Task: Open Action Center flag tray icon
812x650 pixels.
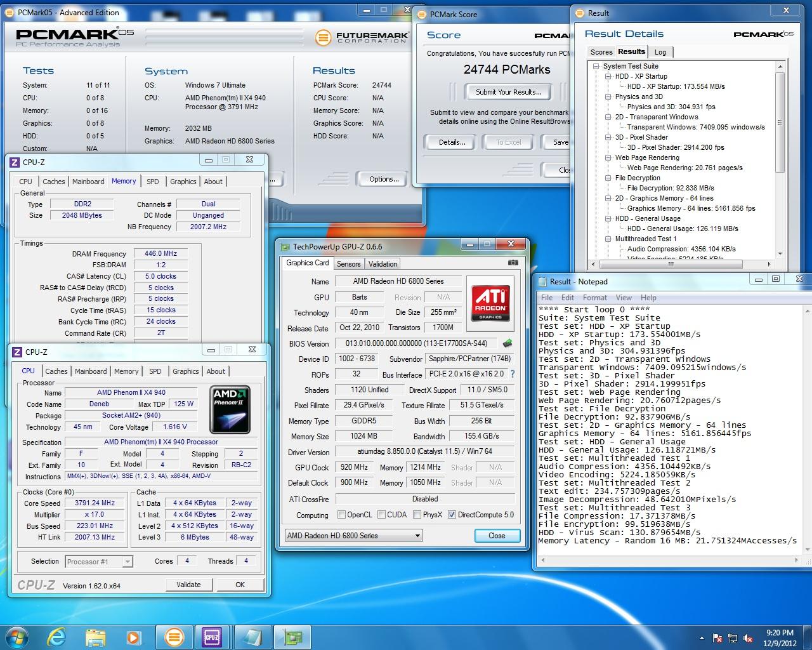Action: [717, 638]
